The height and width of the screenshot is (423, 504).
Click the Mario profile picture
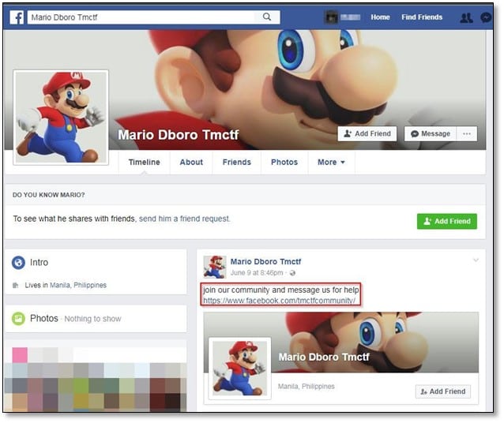[61, 118]
